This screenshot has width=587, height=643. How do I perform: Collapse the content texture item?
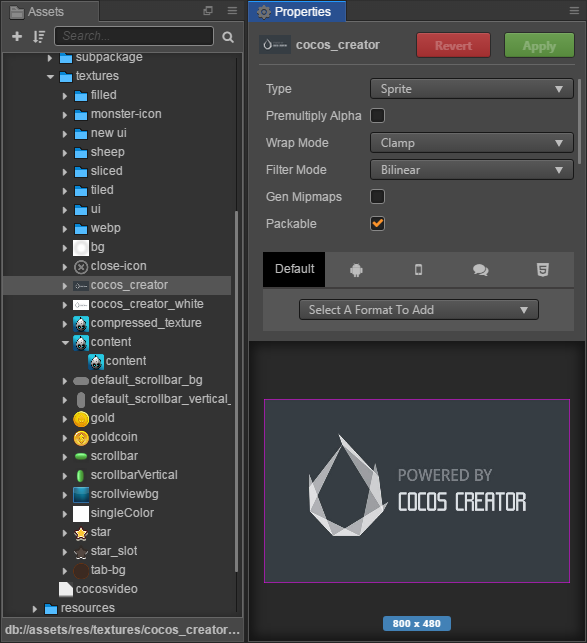point(65,343)
